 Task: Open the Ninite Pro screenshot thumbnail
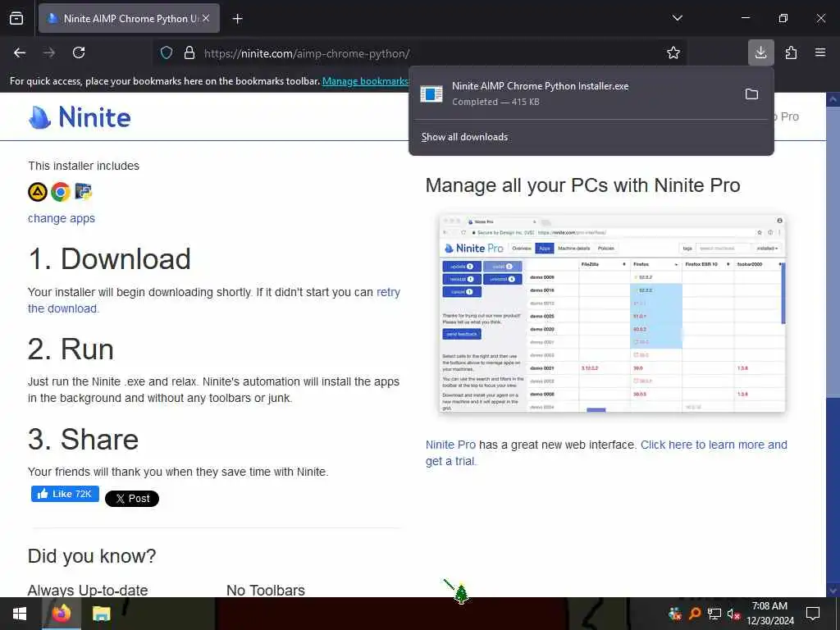(x=612, y=313)
